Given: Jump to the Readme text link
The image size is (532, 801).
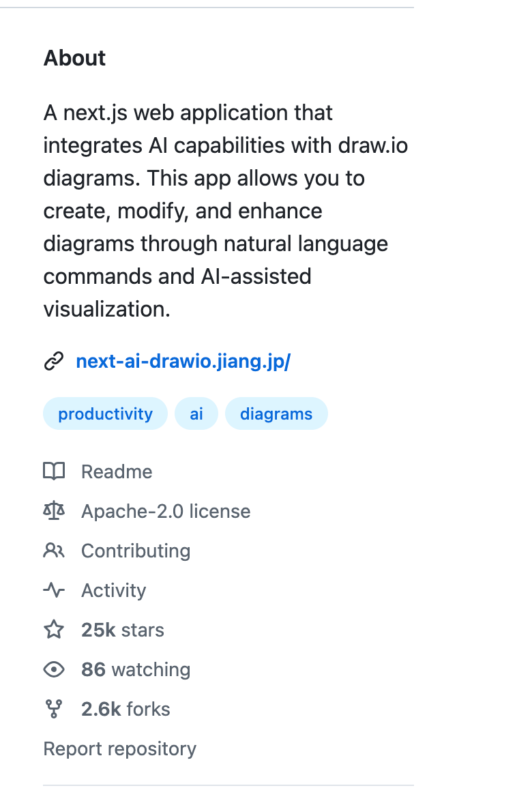Looking at the screenshot, I should click(117, 471).
